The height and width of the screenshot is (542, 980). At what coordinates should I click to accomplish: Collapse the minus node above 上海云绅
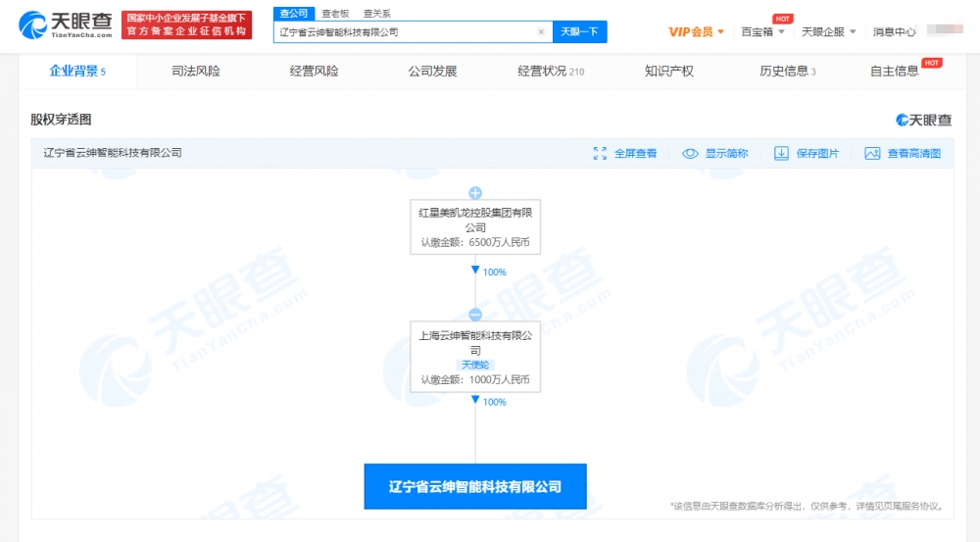[475, 315]
